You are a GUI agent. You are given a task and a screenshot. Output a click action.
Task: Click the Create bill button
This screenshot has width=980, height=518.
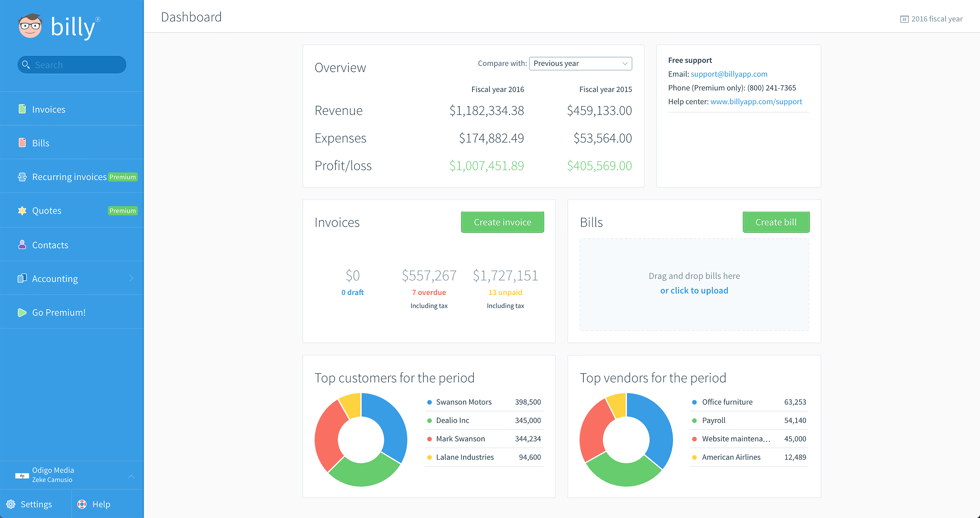point(776,222)
